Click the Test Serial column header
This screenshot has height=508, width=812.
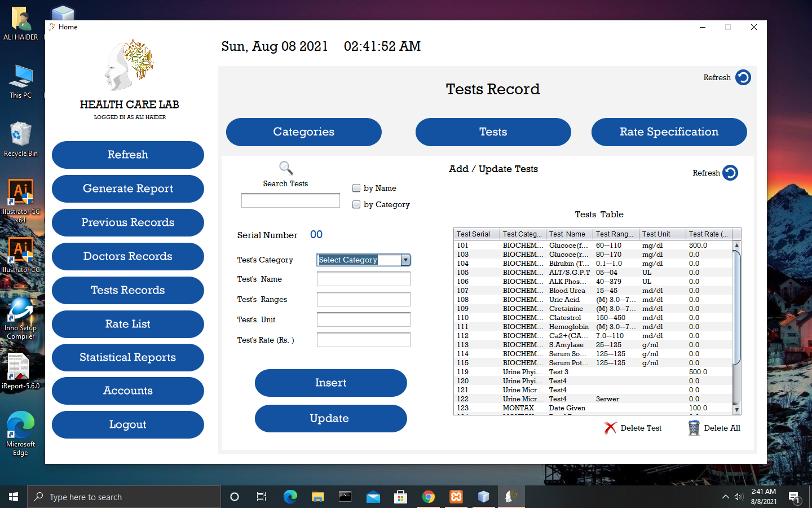[x=476, y=234]
